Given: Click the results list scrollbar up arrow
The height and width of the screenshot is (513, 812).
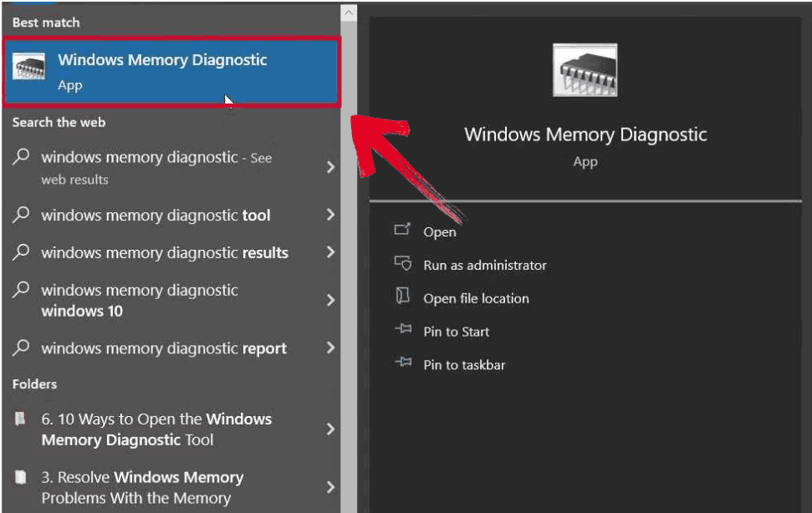Looking at the screenshot, I should pos(349,13).
